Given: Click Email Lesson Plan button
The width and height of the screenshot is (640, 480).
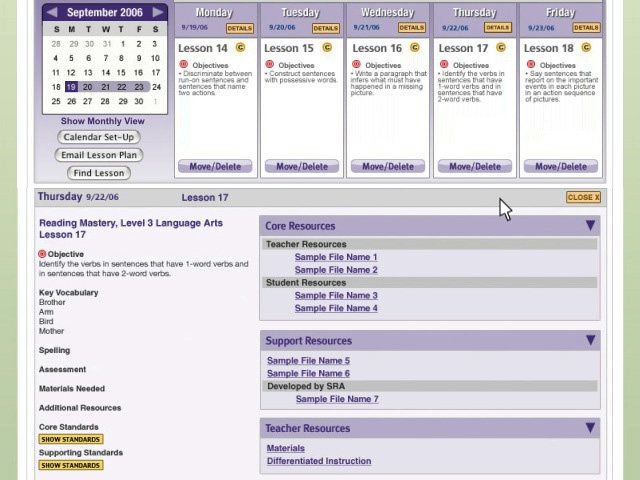Looking at the screenshot, I should pos(98,155).
